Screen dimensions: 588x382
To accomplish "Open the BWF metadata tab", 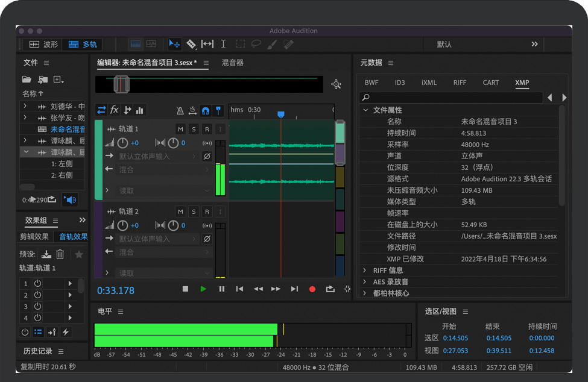I will point(371,83).
